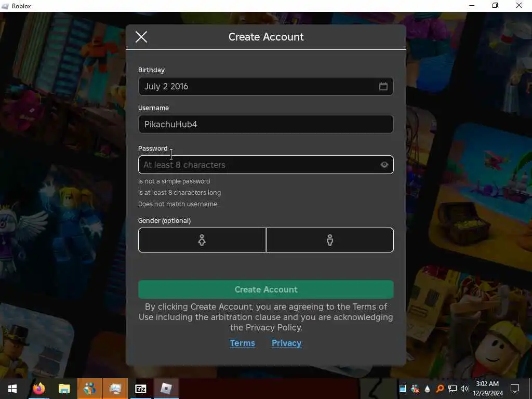The image size is (532, 399).
Task: Click the 'Is not a simple password' hint
Action: [174, 181]
